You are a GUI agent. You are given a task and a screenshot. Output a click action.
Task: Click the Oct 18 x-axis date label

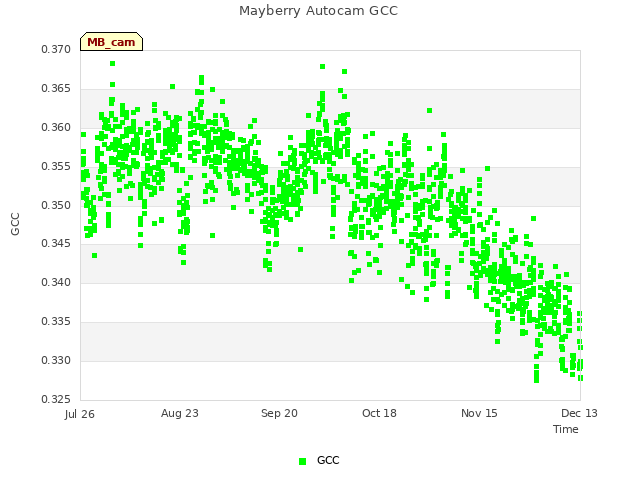(379, 413)
